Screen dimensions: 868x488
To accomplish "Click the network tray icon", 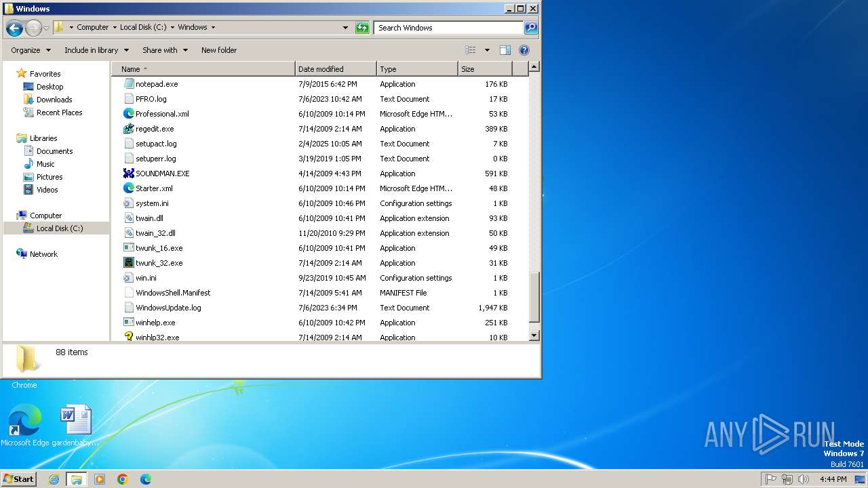I will (x=787, y=479).
